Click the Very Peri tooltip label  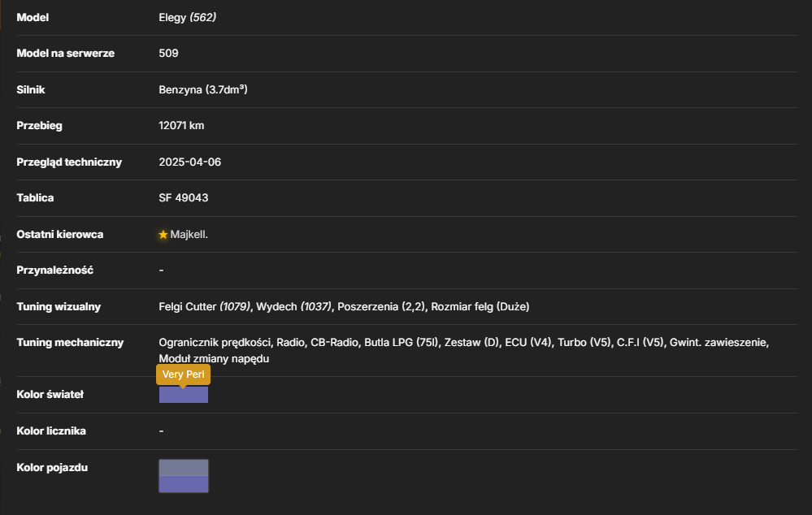(184, 374)
